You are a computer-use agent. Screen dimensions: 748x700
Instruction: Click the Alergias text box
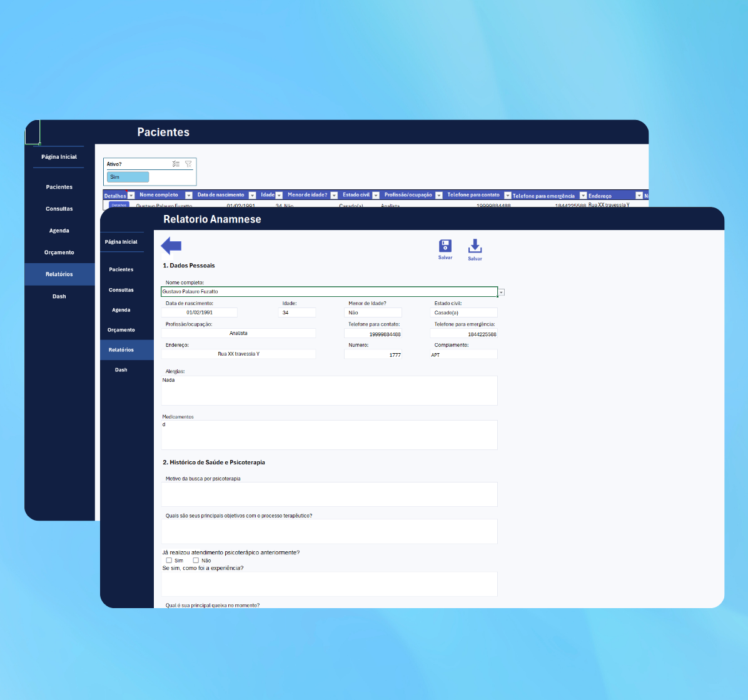pyautogui.click(x=329, y=391)
